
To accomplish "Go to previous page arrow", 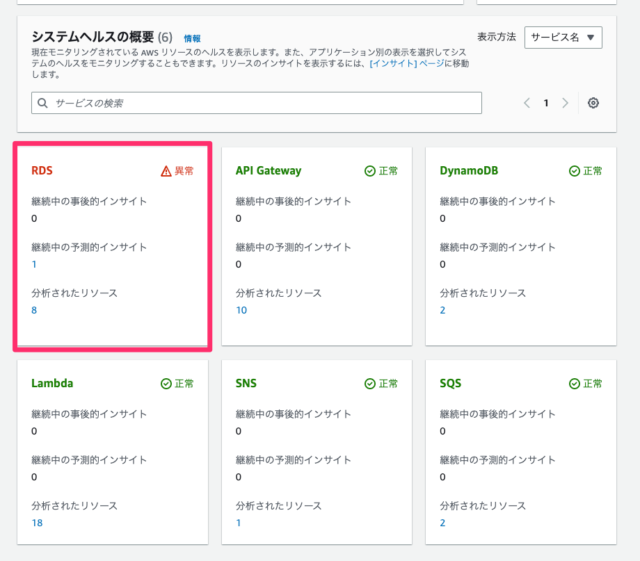I will tap(527, 103).
